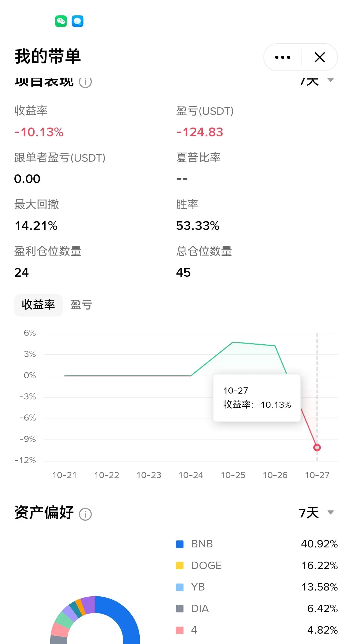The width and height of the screenshot is (352, 644).
Task: Tap info icon next to 资产偏好
Action: (x=85, y=514)
